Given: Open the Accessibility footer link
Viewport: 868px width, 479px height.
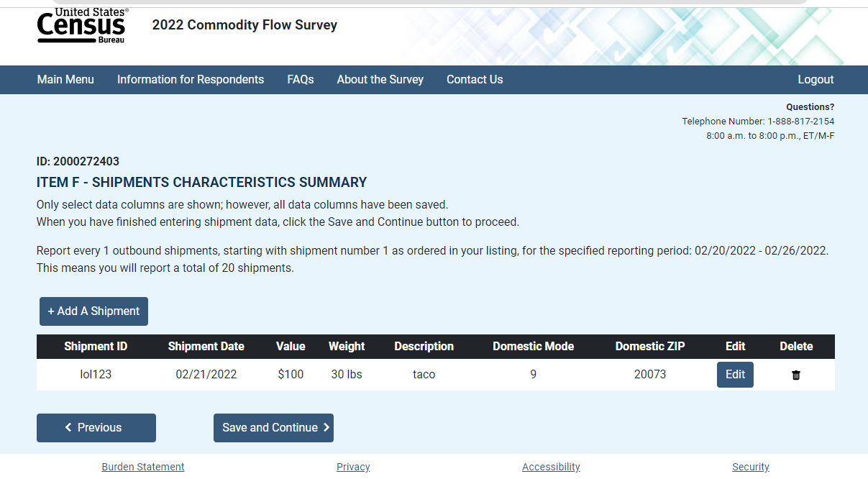Looking at the screenshot, I should [551, 467].
